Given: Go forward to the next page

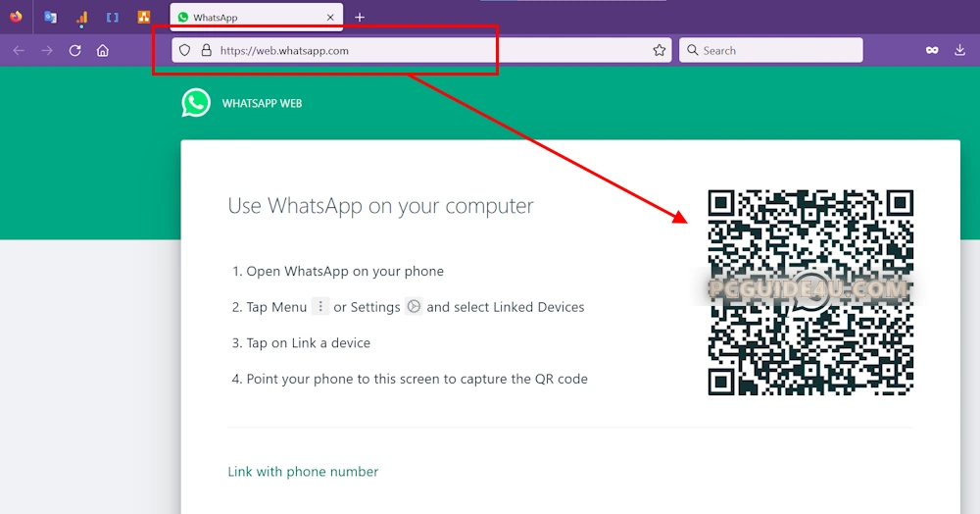Looking at the screenshot, I should coord(46,51).
